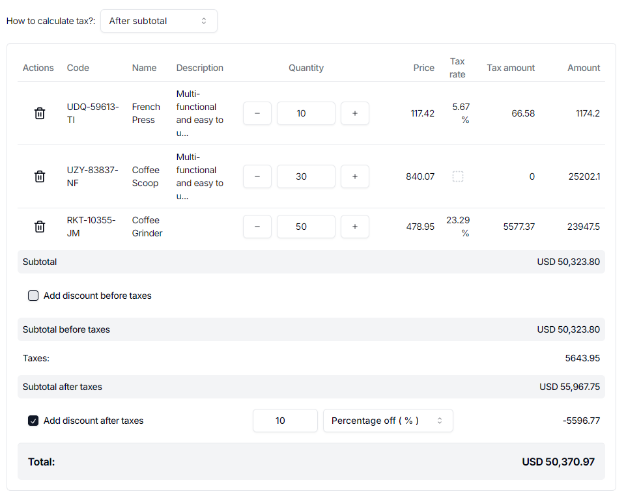Click the French Press 5.67% tax rate
The width and height of the screenshot is (624, 499).
[461, 113]
